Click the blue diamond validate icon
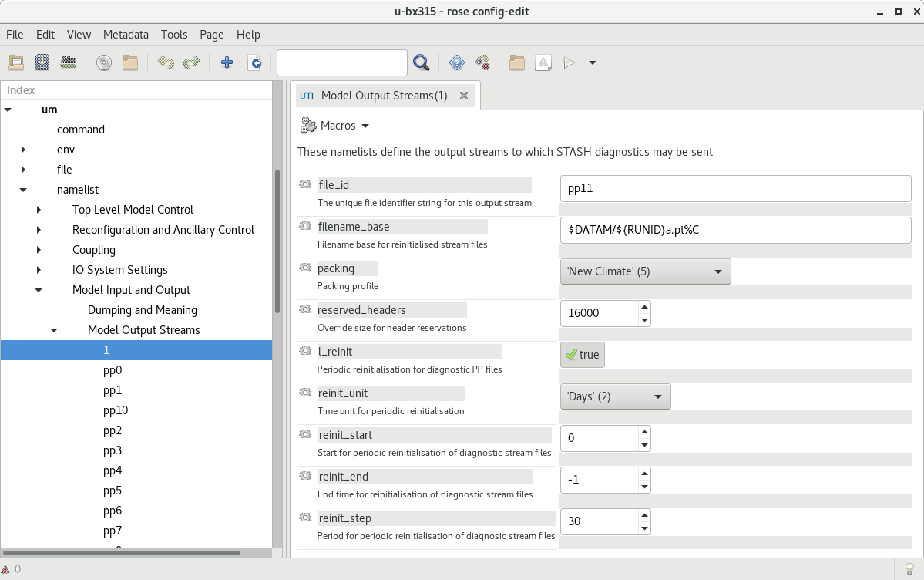 (x=456, y=62)
